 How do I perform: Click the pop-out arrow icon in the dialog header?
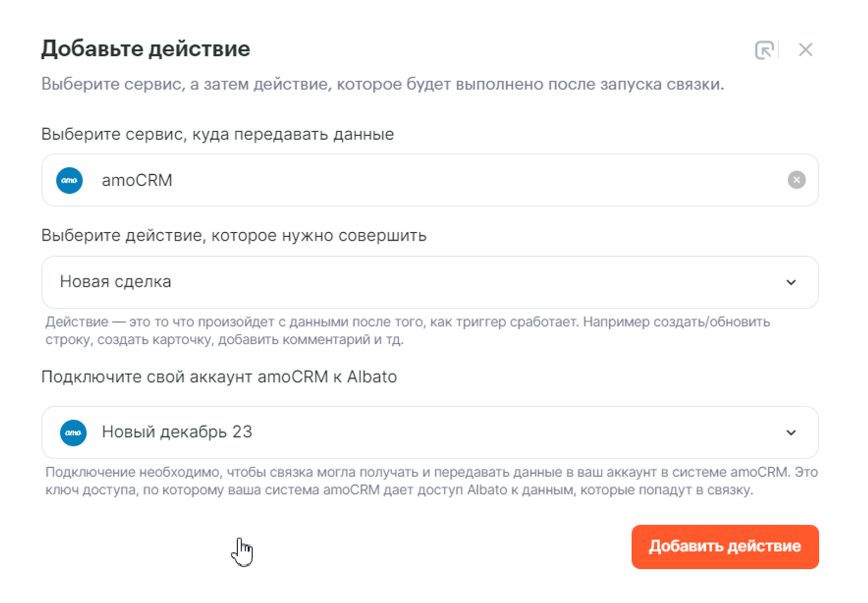click(764, 50)
